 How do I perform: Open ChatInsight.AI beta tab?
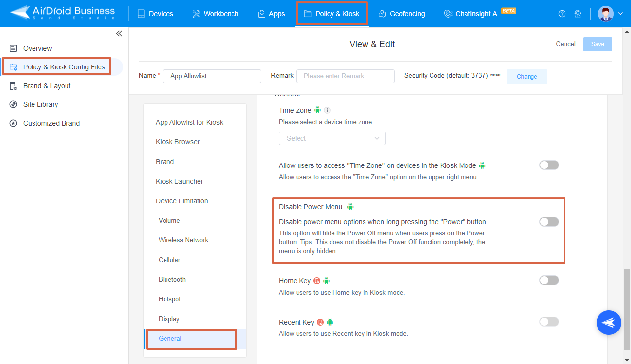[x=480, y=14]
